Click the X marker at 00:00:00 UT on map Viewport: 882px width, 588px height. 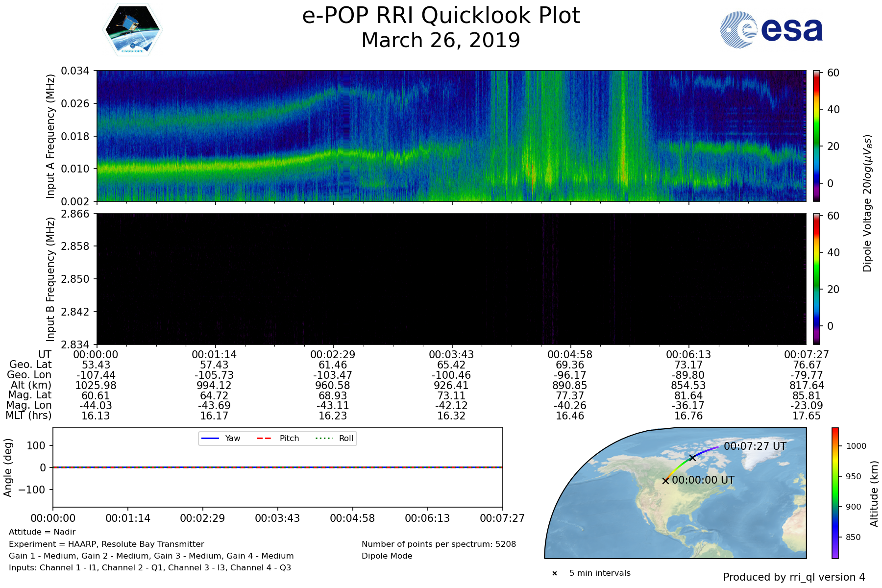tap(665, 481)
